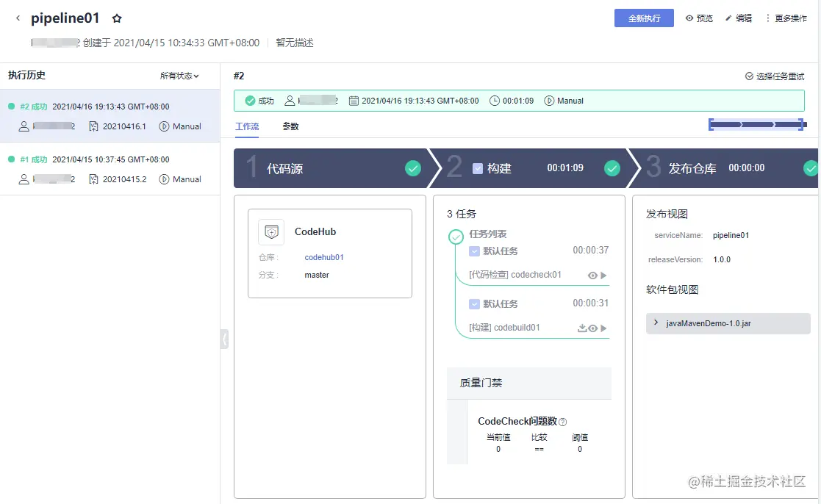Click the master branch value
Screen dimensions: 821x504
(x=317, y=276)
